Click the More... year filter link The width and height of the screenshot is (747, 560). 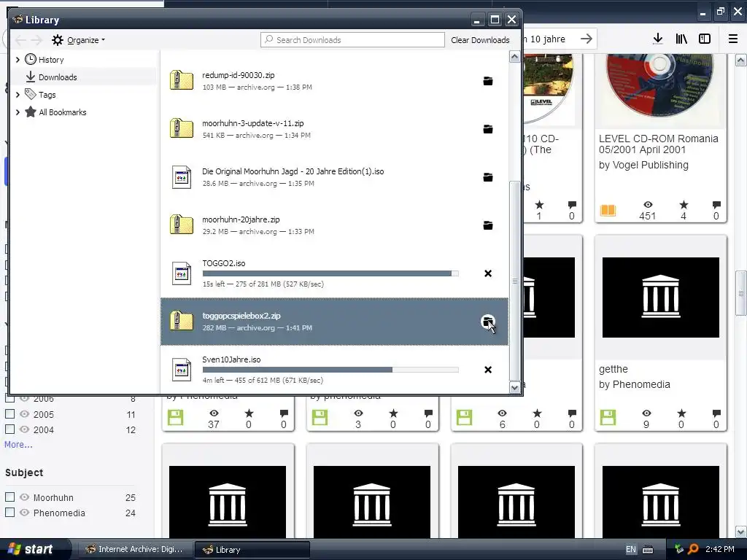pyautogui.click(x=18, y=444)
